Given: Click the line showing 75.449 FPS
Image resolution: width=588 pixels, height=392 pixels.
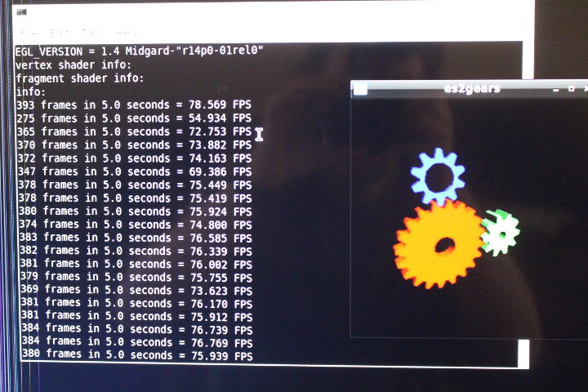Looking at the screenshot, I should click(136, 185).
